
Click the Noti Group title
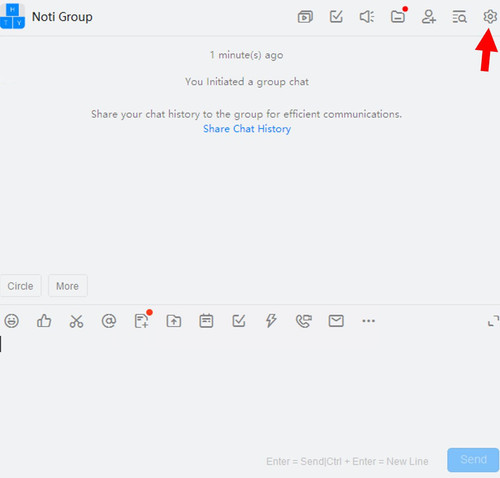pyautogui.click(x=62, y=17)
